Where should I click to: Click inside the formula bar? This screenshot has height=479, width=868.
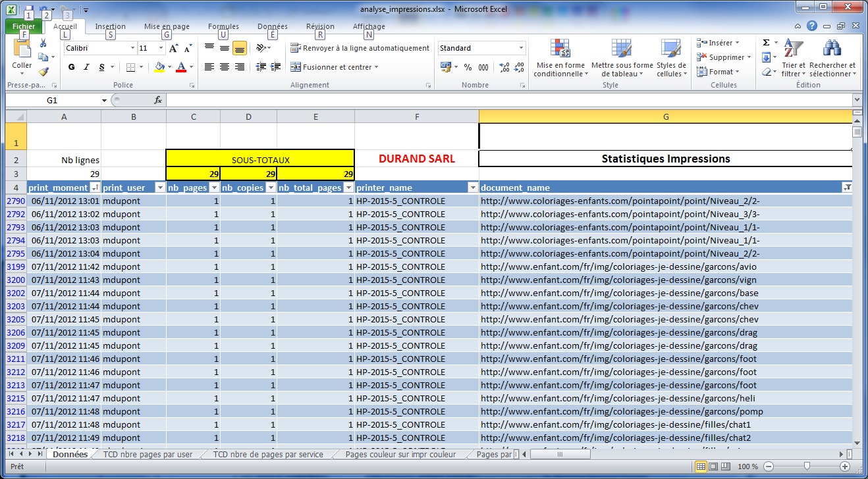coord(508,101)
